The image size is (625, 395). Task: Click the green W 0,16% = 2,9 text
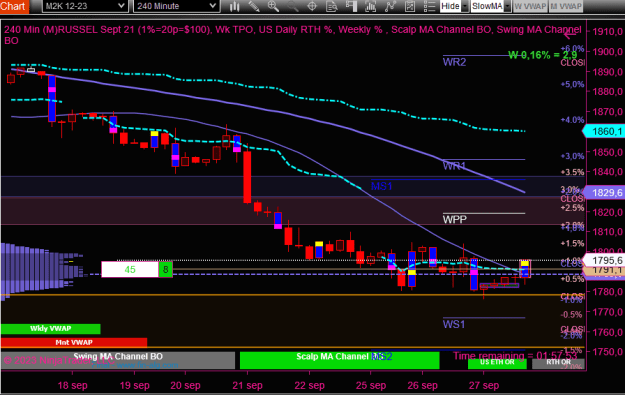click(x=542, y=55)
